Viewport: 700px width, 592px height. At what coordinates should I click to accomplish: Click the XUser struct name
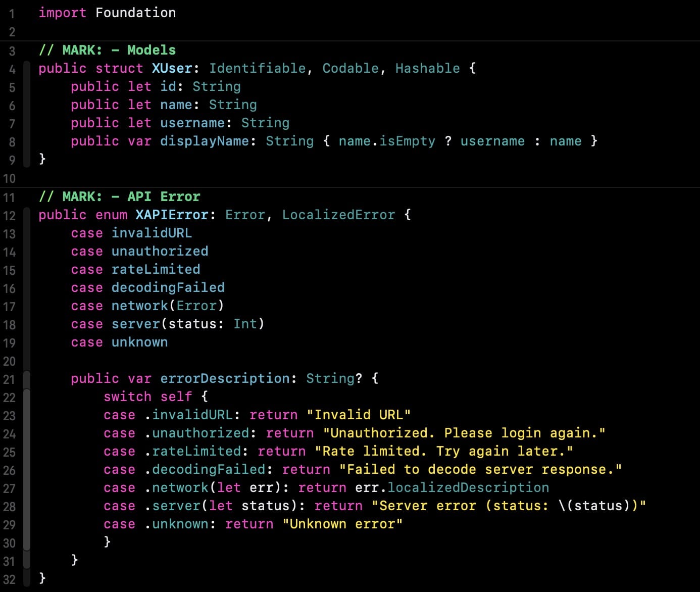point(172,68)
